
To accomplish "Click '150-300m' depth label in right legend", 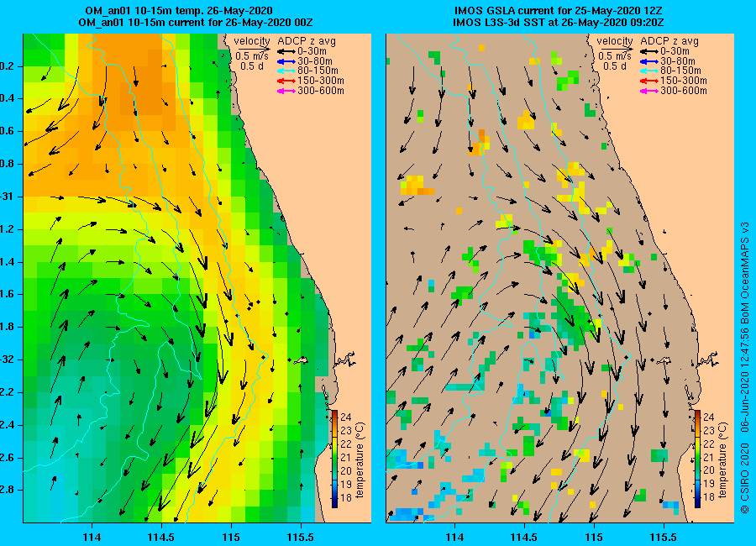I will (684, 81).
